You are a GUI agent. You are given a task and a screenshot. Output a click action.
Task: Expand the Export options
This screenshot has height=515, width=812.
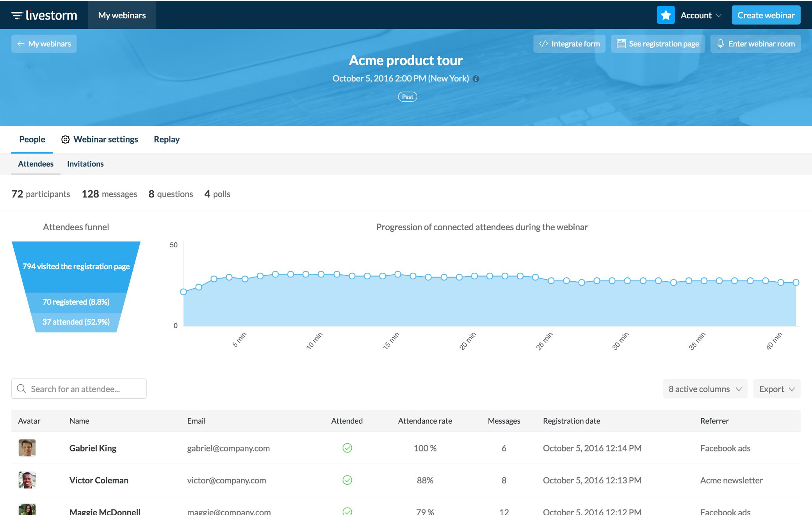click(x=776, y=389)
